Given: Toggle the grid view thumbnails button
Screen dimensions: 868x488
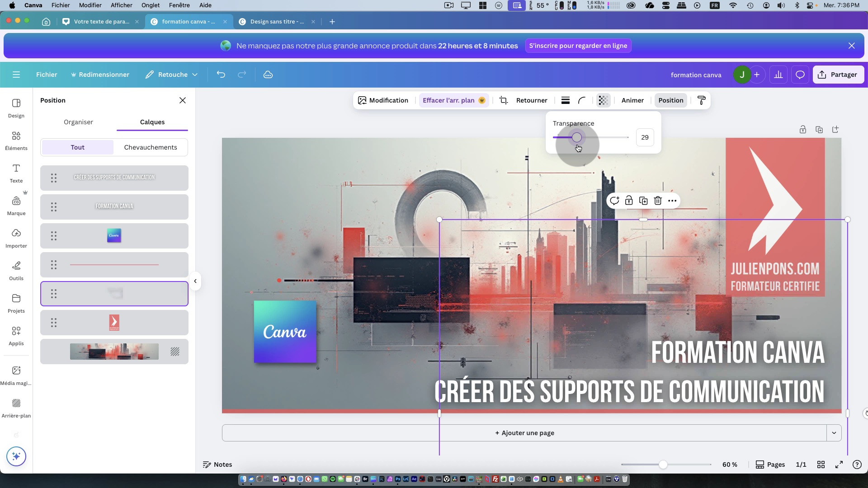Looking at the screenshot, I should (x=821, y=465).
